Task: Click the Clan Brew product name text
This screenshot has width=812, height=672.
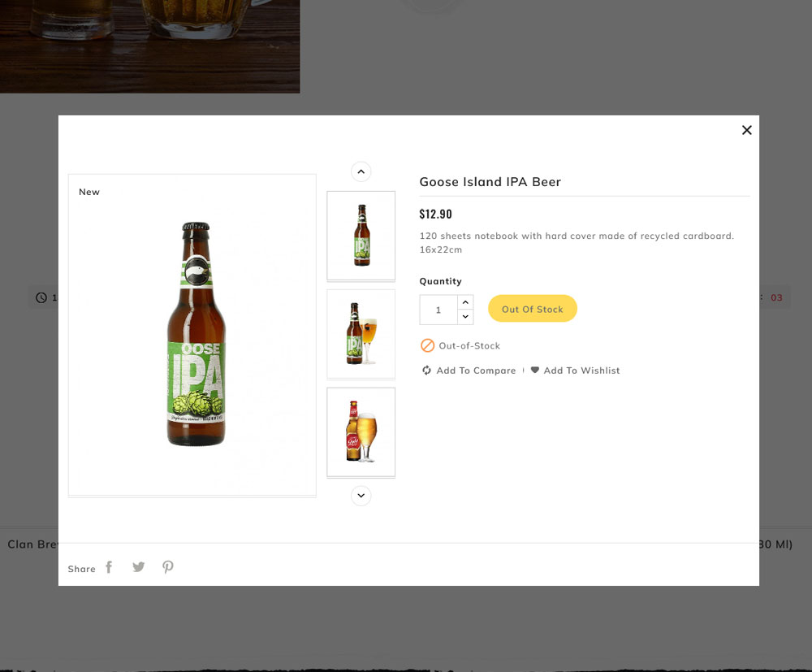Action: coord(31,544)
